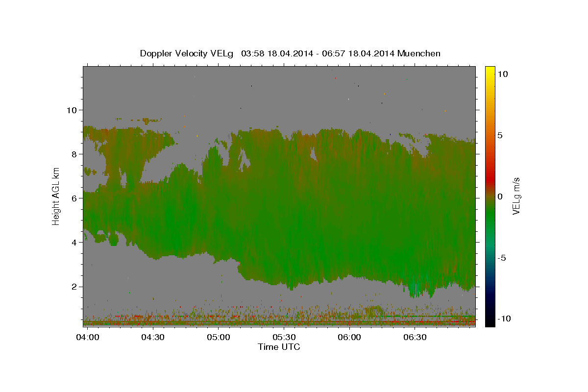588x392 pixels.
Task: Click the height axis label '6'
Action: click(73, 198)
